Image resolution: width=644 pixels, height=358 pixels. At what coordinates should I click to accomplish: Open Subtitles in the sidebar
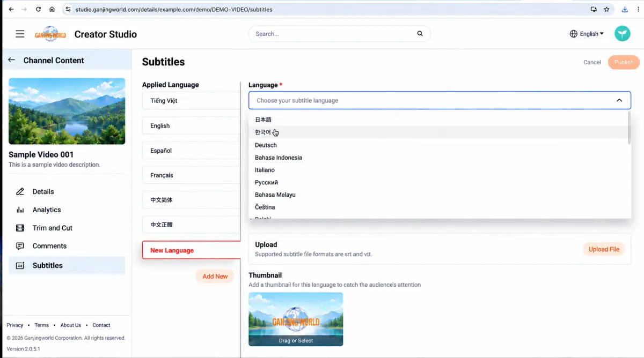coord(67,265)
